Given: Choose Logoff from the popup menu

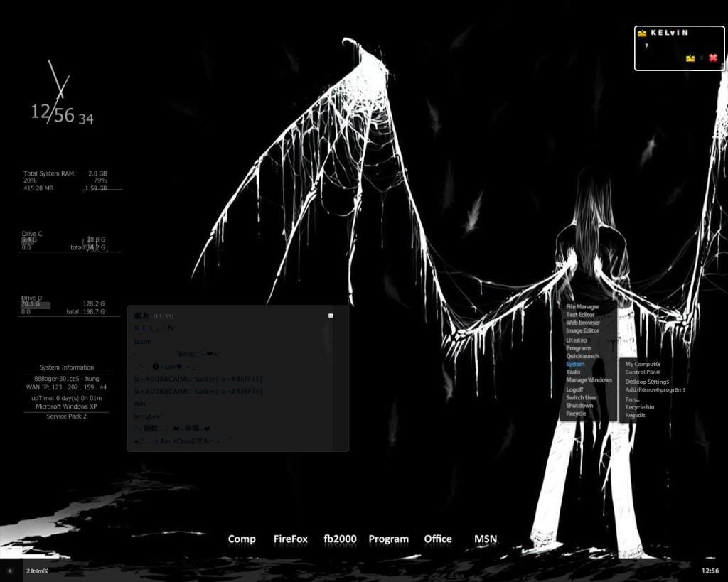Looking at the screenshot, I should 574,390.
